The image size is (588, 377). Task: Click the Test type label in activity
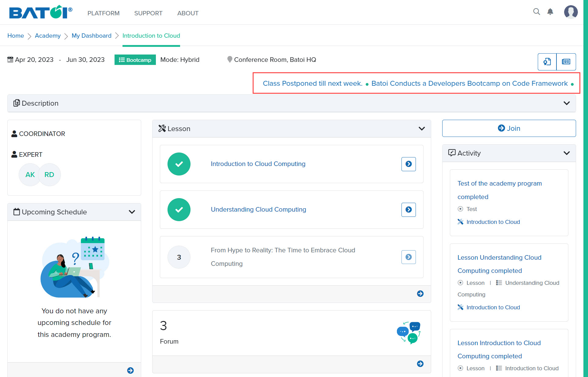coord(472,209)
